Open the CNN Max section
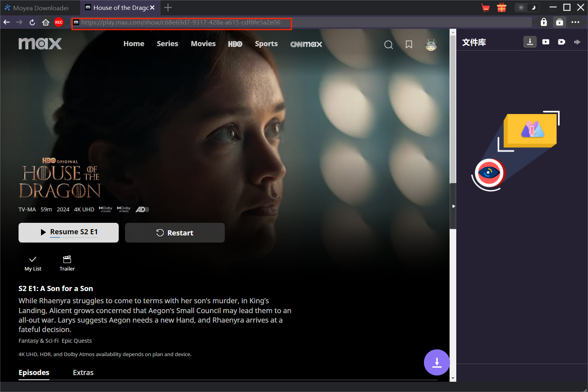Screen dimensions: 588x392 [x=306, y=44]
